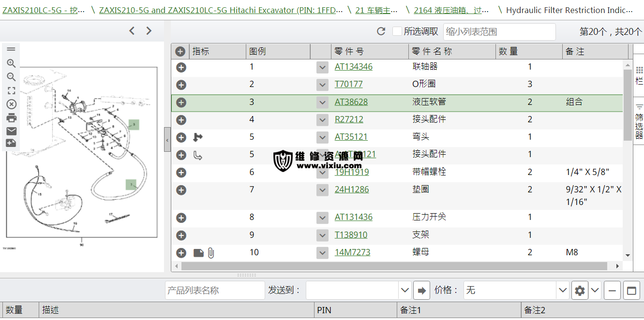Open breadcrumb 21 车辆主…
This screenshot has width=644, height=320.
[377, 10]
